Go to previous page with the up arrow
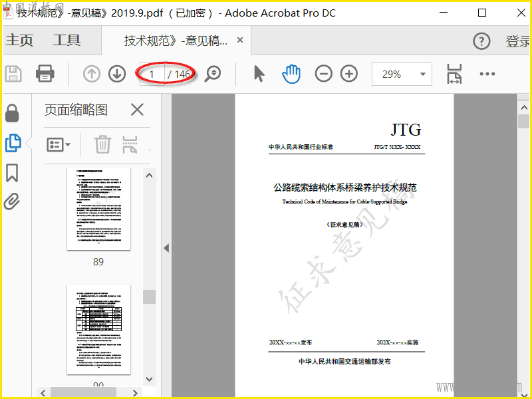Screen dimensions: 532x399 92,74
